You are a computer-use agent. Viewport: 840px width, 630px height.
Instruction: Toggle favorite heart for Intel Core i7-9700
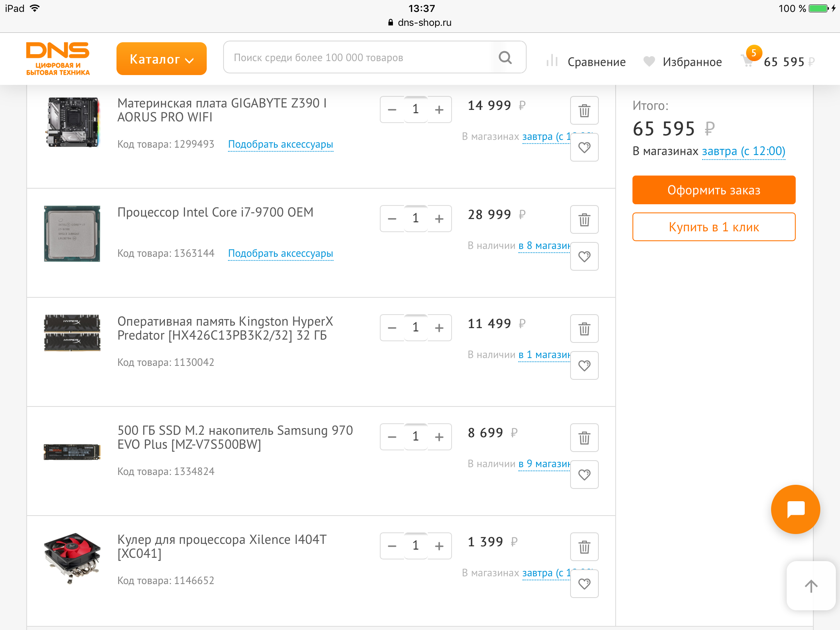coord(584,256)
